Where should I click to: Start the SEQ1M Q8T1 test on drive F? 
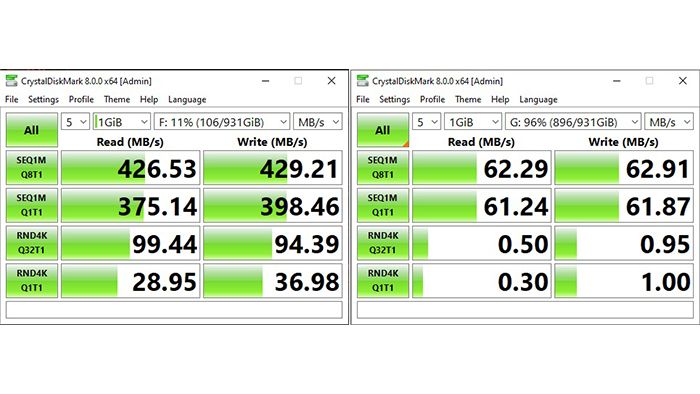pyautogui.click(x=32, y=168)
